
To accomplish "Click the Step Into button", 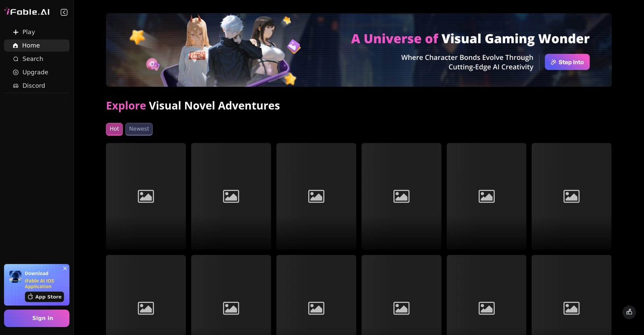I will [x=567, y=62].
